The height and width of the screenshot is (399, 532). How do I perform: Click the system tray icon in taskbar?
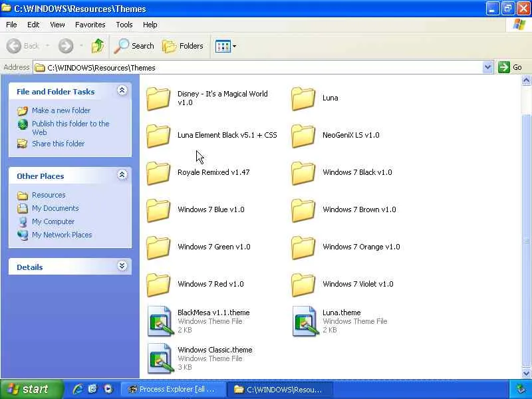pos(521,389)
